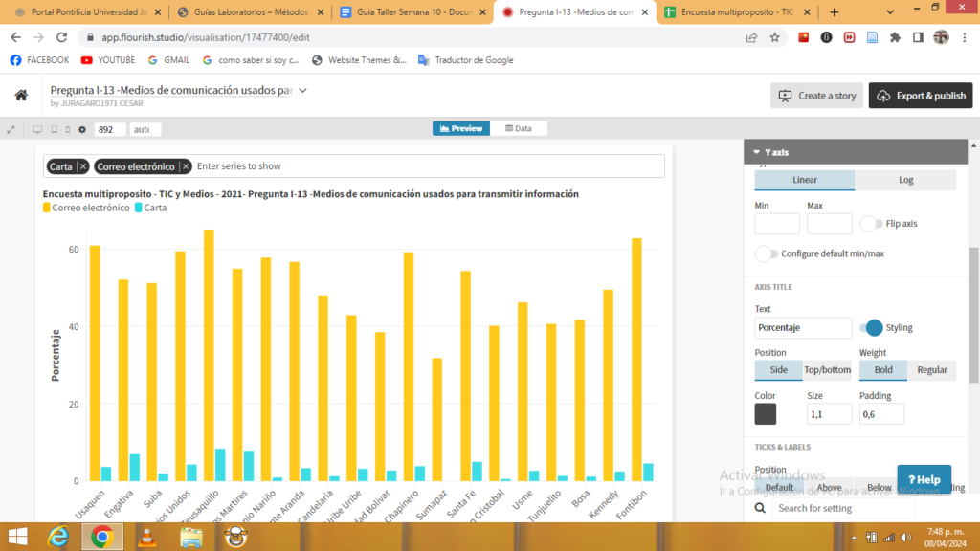Open VLC media player from taskbar
This screenshot has height=551, width=980.
tap(146, 537)
